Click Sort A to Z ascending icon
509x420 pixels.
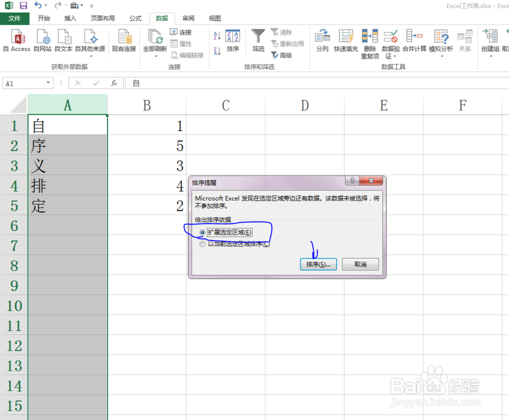tap(217, 35)
